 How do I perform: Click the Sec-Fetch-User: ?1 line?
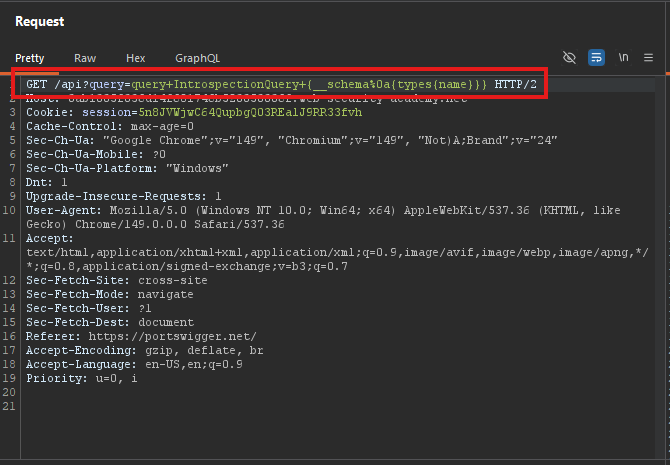[88, 308]
